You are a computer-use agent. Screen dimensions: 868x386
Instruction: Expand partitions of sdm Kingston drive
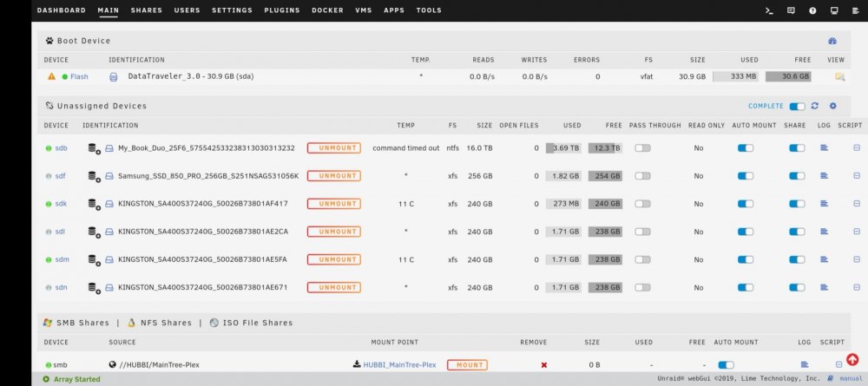click(x=94, y=259)
